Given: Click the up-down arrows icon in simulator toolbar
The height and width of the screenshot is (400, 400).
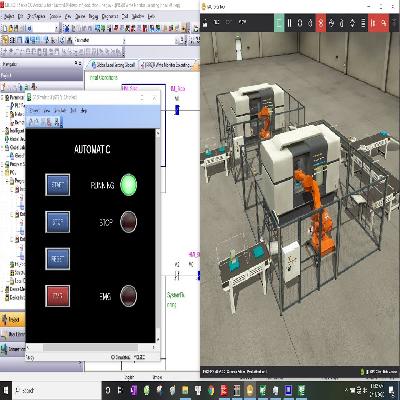Looking at the screenshot, I should (x=352, y=23).
